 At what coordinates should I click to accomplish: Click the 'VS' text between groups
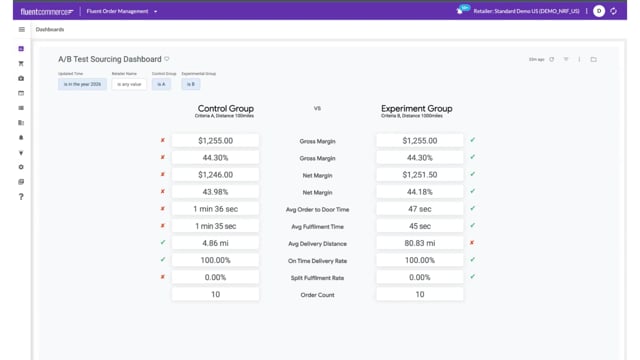coord(317,109)
